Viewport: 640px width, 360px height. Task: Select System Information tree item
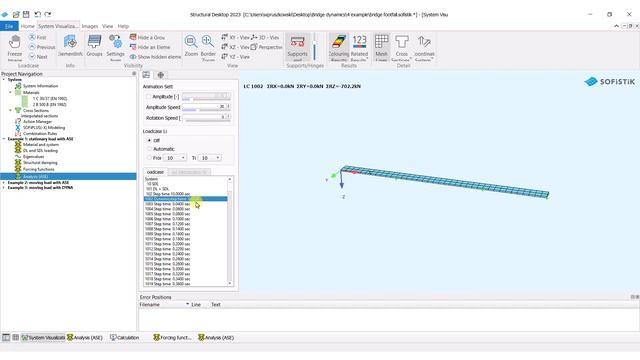click(x=40, y=86)
